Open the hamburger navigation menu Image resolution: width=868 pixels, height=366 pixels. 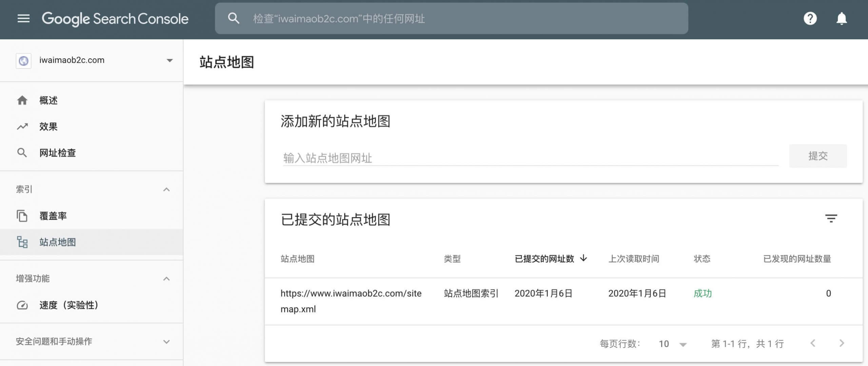point(23,19)
